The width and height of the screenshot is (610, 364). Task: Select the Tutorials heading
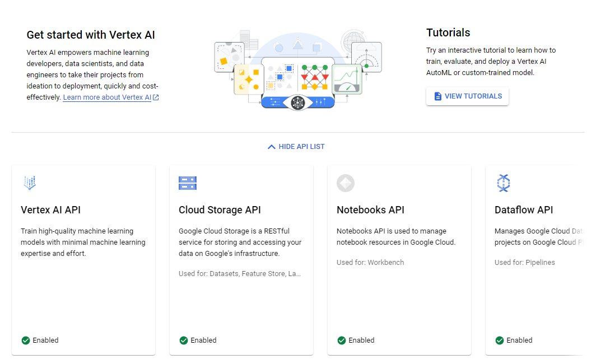click(x=448, y=32)
